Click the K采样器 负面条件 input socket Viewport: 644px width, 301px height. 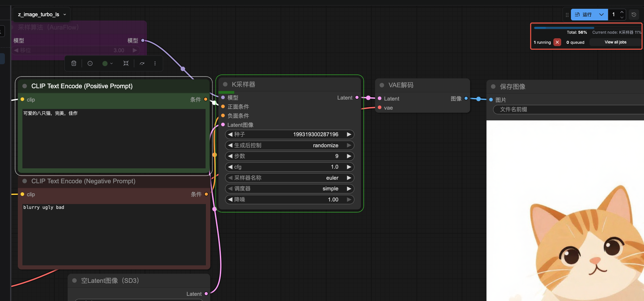click(223, 115)
